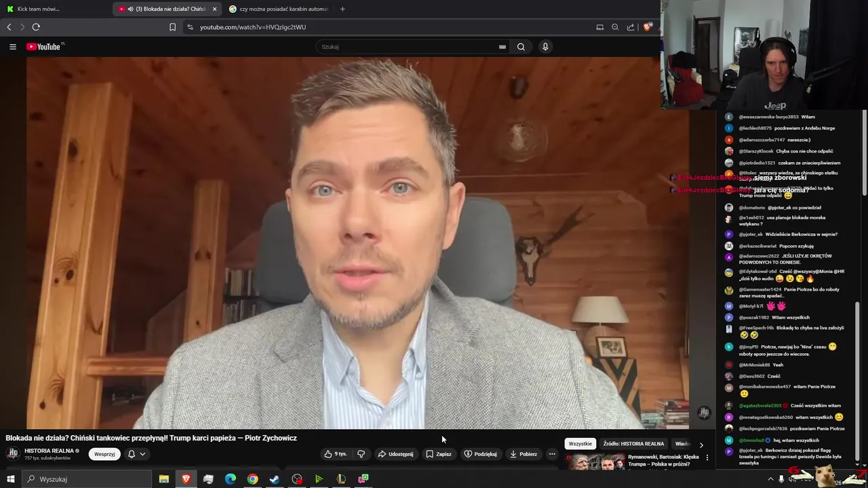Go back with the browser back arrow
Image resolution: width=868 pixels, height=488 pixels.
click(x=9, y=27)
